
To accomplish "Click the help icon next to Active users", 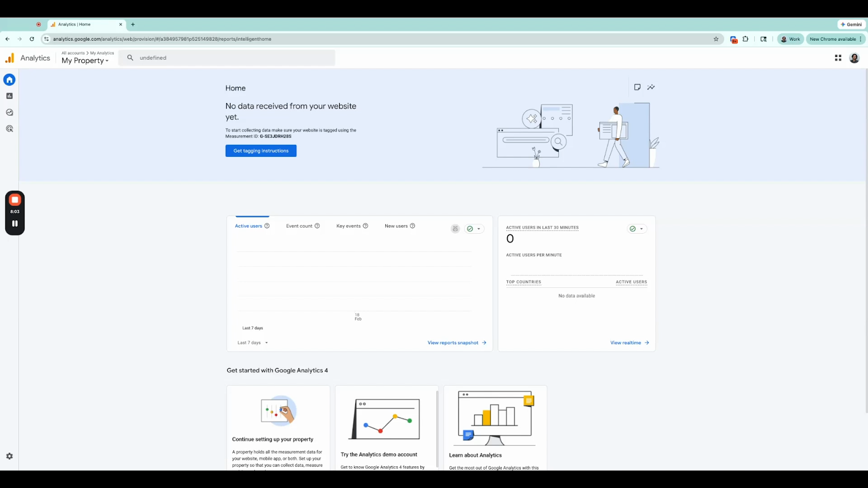I will pos(267,226).
